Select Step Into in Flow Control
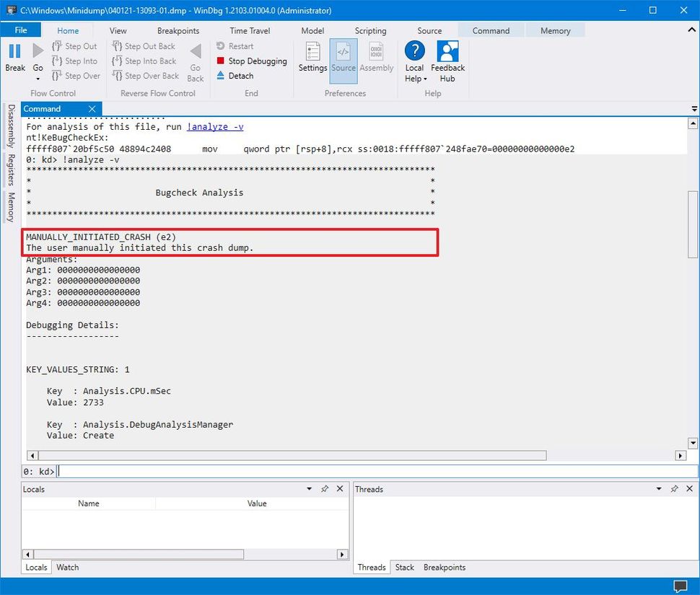This screenshot has height=595, width=700. coord(75,61)
